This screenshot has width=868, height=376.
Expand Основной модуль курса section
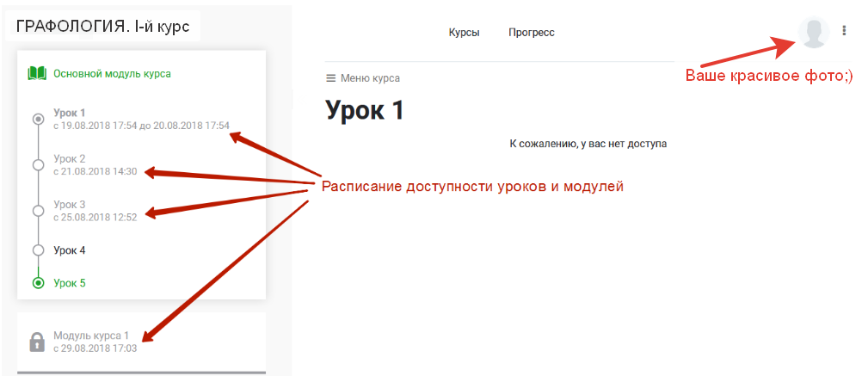(112, 74)
